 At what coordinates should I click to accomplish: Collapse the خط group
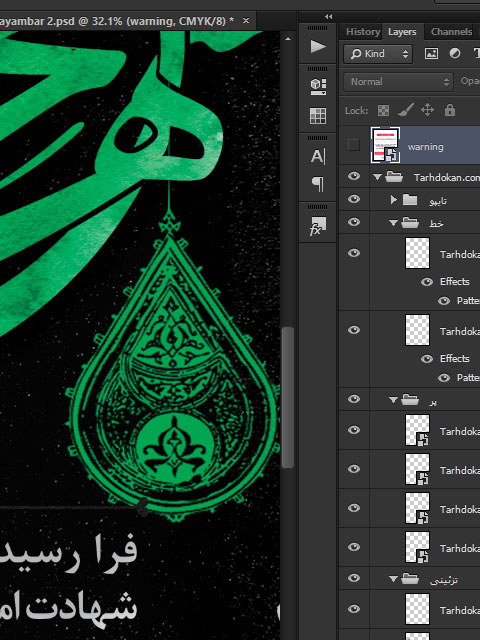393,223
